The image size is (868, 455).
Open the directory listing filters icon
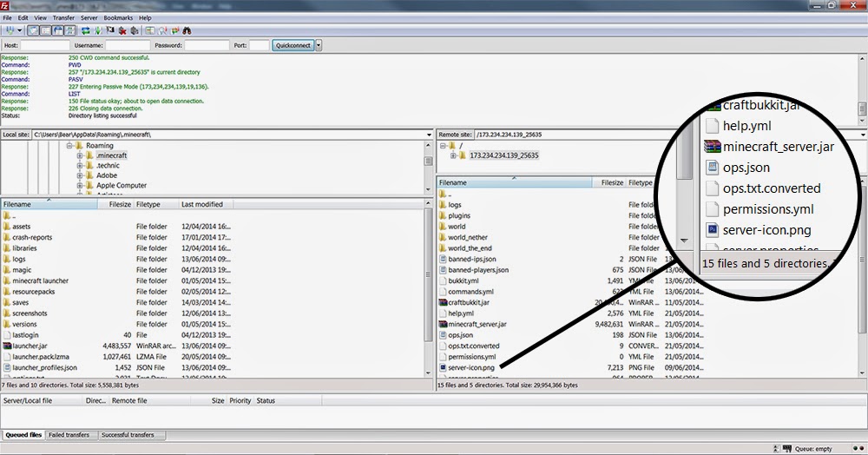click(150, 31)
